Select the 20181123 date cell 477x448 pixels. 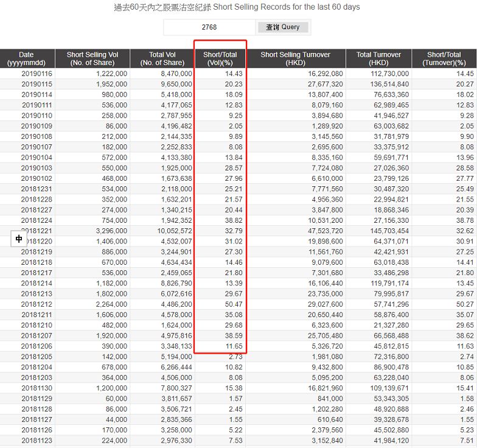(x=37, y=441)
